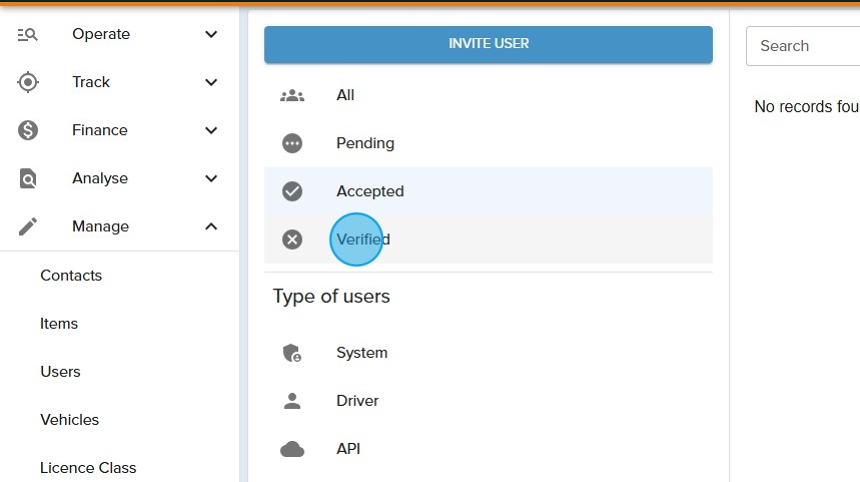Click the Operate sidebar icon

[x=28, y=34]
